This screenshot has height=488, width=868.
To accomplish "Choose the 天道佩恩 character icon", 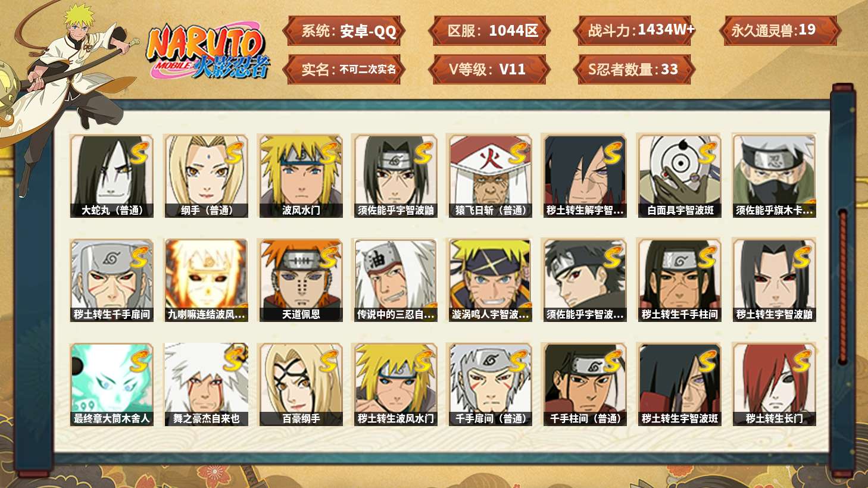I will 301,280.
